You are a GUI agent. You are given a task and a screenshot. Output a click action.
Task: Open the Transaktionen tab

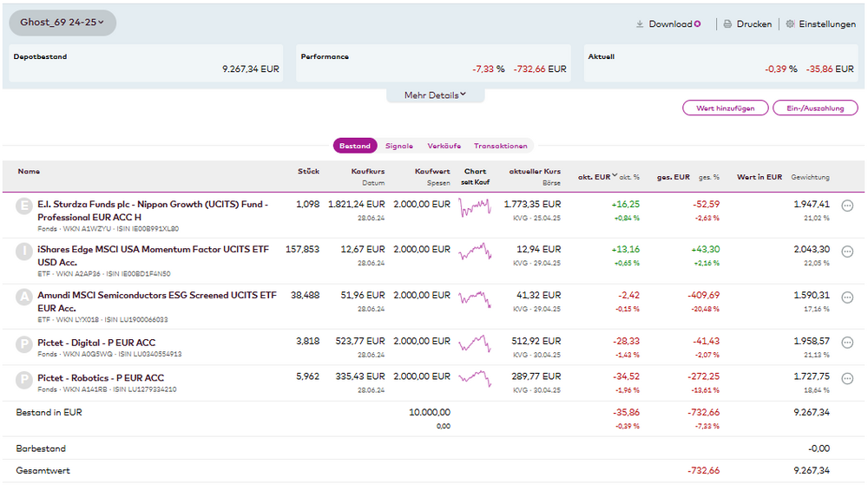[501, 146]
